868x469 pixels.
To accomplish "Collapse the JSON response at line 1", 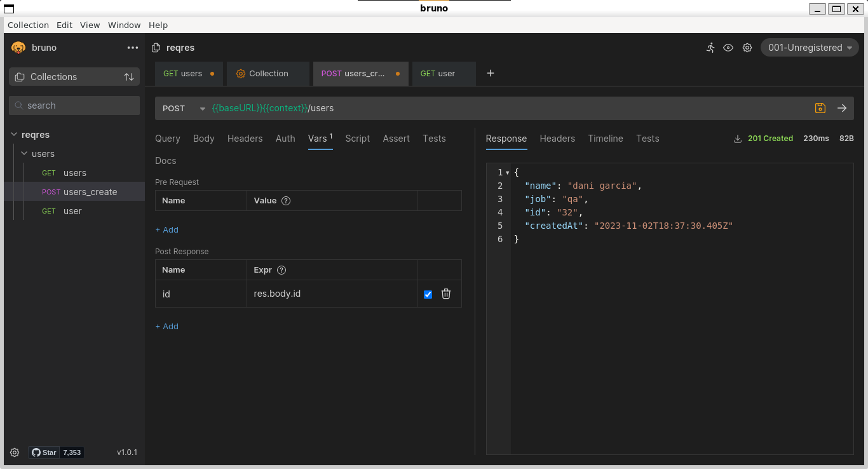I will [507, 172].
